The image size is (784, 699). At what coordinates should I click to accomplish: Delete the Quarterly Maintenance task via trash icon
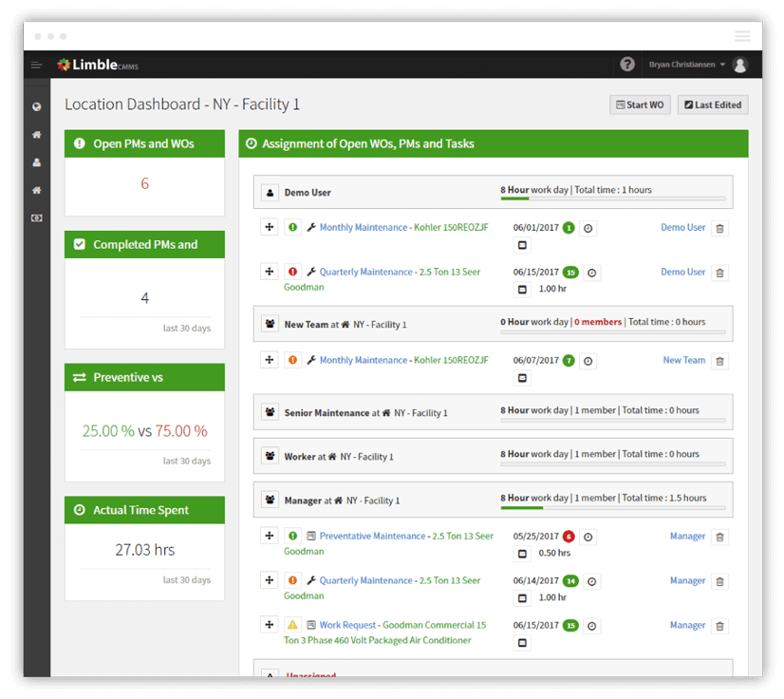coord(720,272)
